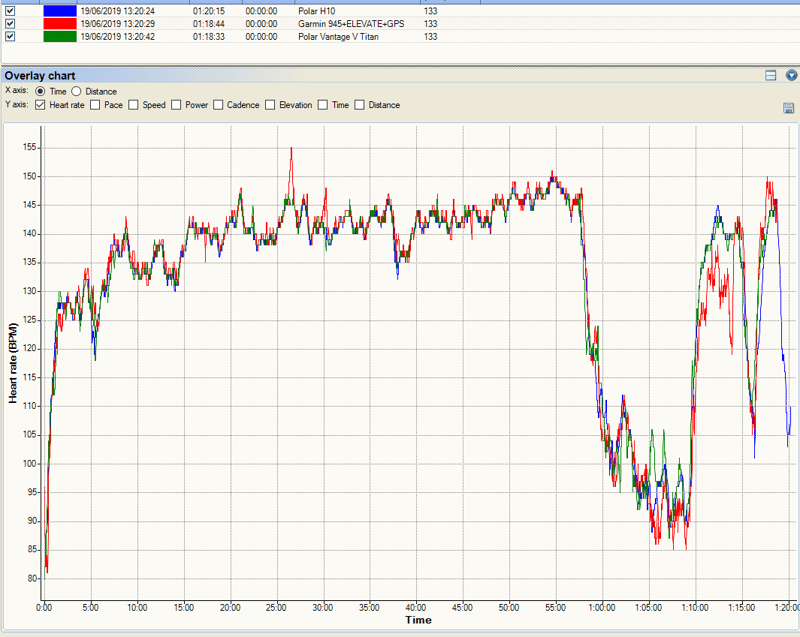Select Distance for the X axis
The height and width of the screenshot is (637, 800).
tap(76, 91)
